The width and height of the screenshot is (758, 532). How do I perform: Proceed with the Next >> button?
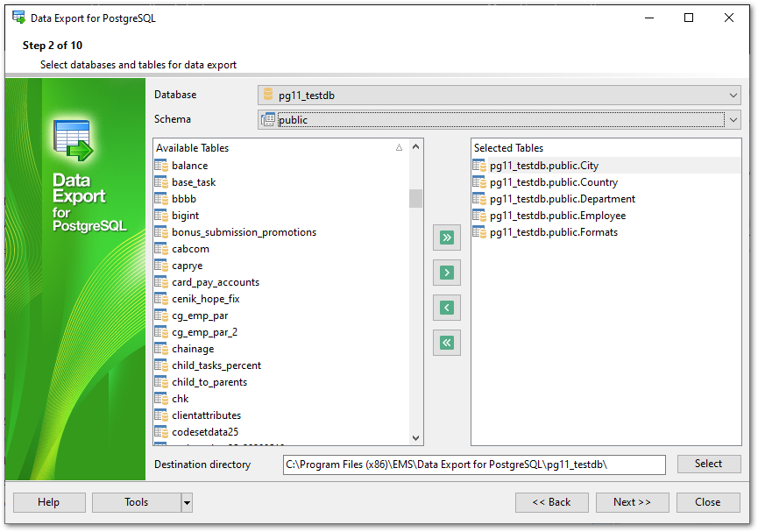633,502
